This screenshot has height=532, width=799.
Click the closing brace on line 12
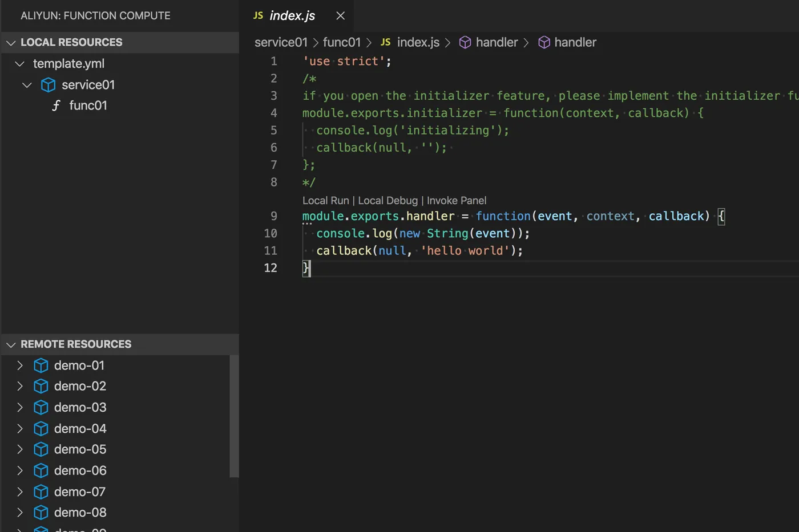306,268
